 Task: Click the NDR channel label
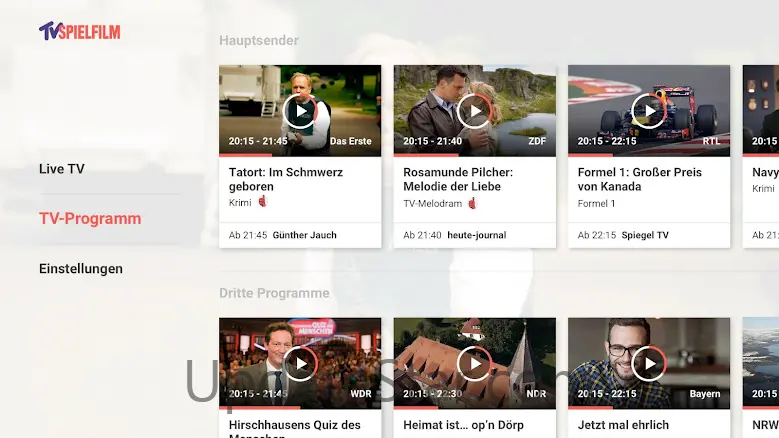(x=536, y=394)
